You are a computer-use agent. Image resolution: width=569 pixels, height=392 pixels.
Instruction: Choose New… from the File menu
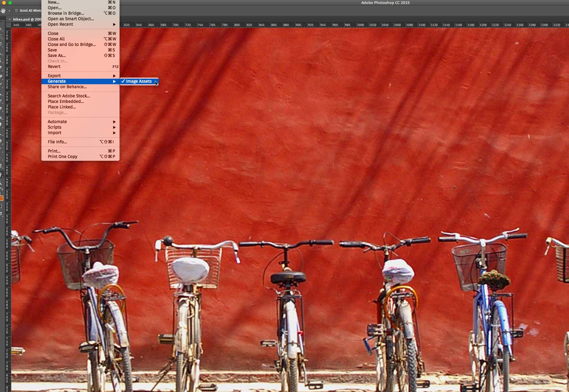point(80,2)
